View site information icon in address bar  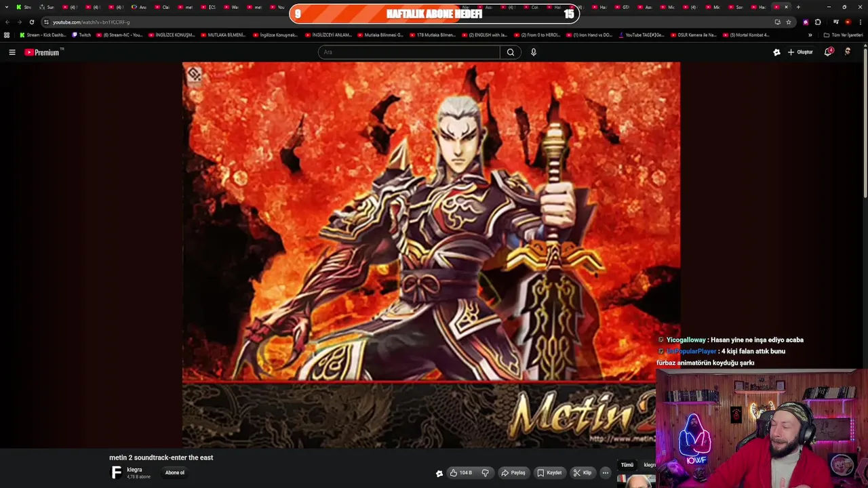pyautogui.click(x=46, y=22)
